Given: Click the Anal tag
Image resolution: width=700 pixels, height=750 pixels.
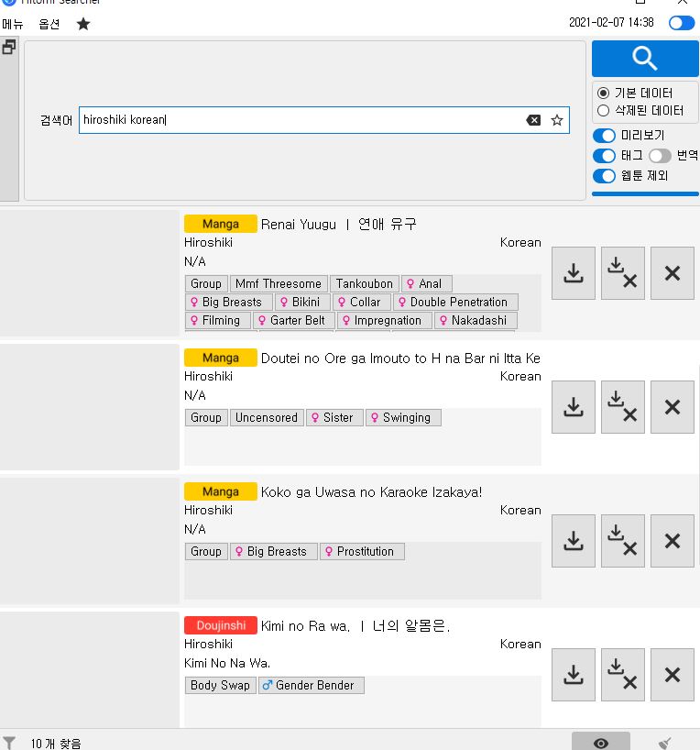Looking at the screenshot, I should tap(426, 283).
